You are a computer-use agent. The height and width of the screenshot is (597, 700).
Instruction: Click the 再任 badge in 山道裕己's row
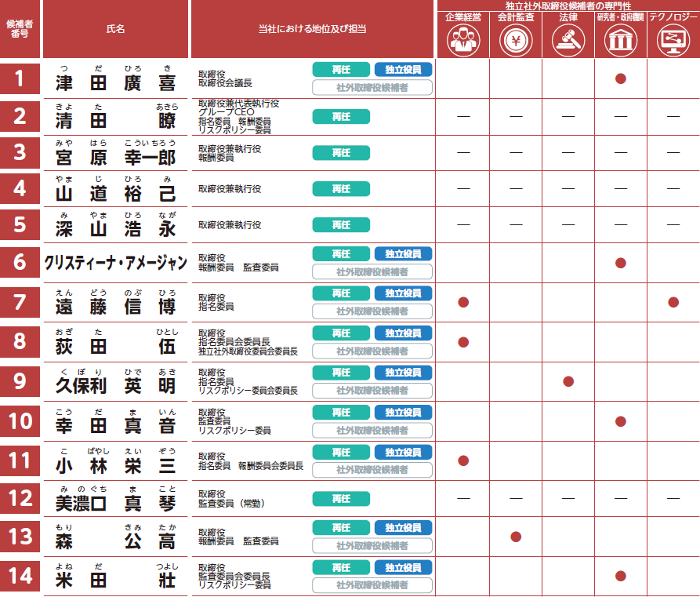point(341,189)
